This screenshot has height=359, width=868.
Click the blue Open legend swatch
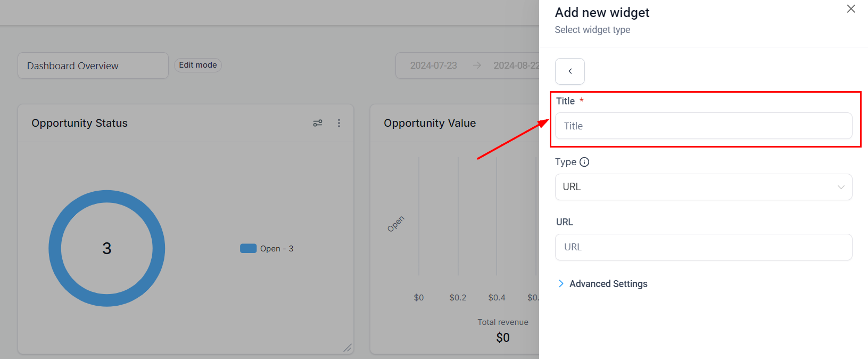coord(248,248)
